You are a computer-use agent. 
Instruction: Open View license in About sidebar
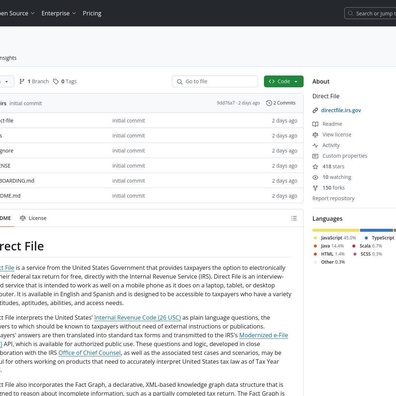[337, 134]
